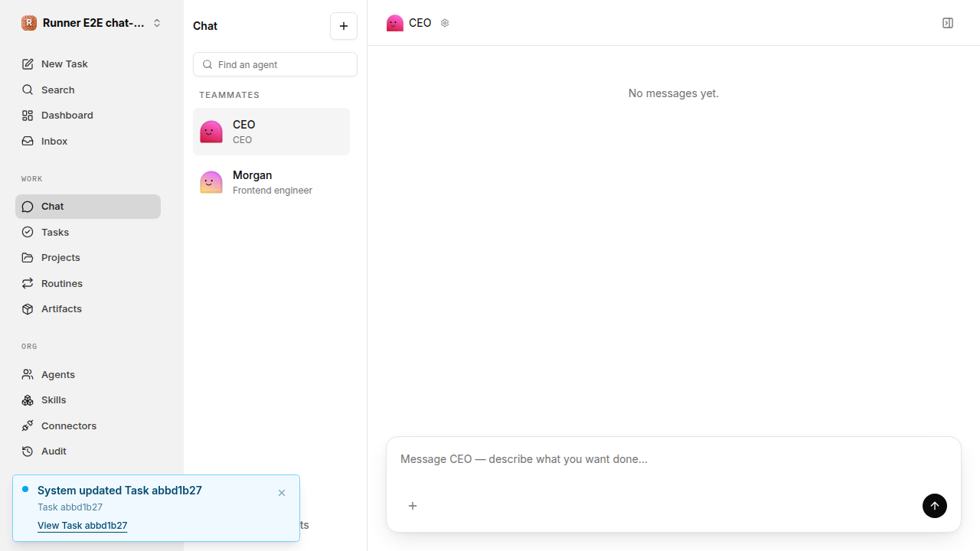Focus the Find an agent search field
Image resolution: width=980 pixels, height=551 pixels.
tap(275, 64)
